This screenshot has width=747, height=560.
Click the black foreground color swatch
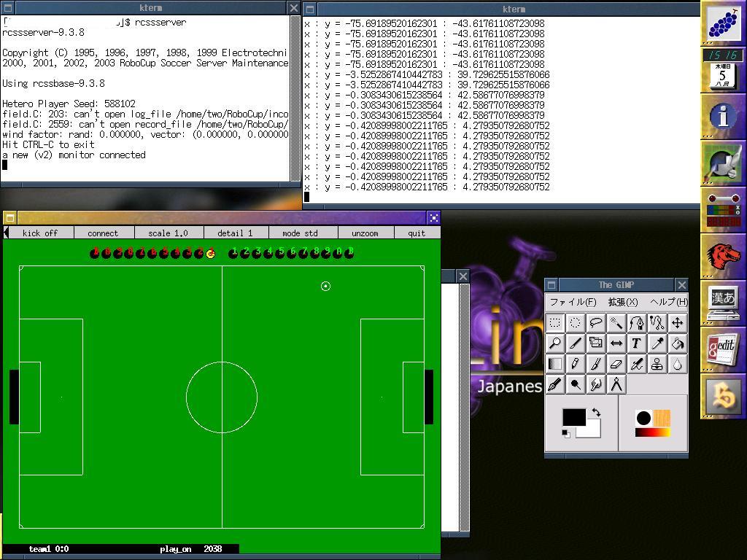(x=573, y=417)
